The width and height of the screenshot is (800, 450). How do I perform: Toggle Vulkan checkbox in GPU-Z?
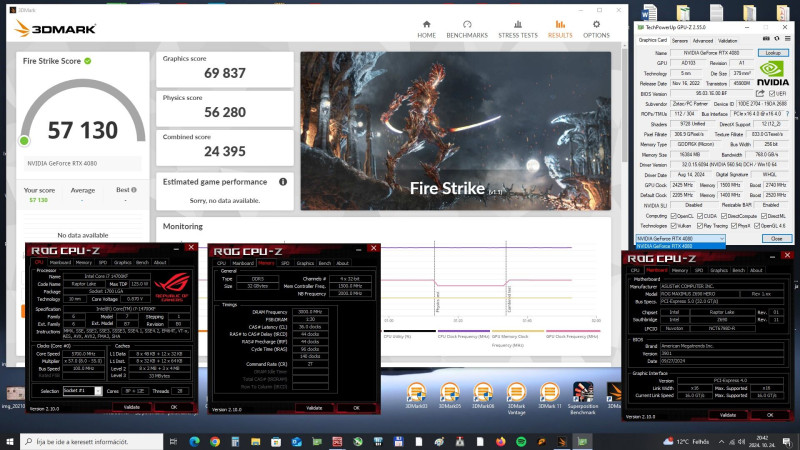[673, 226]
